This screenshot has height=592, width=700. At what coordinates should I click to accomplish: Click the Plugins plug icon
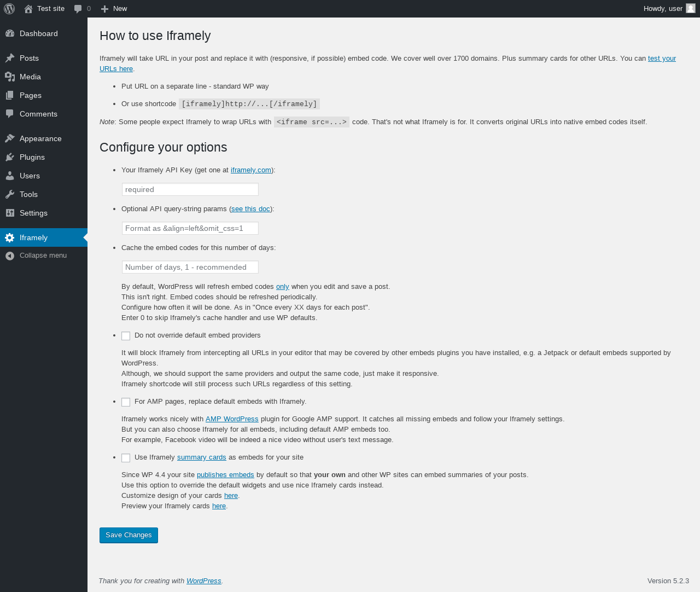click(10, 157)
